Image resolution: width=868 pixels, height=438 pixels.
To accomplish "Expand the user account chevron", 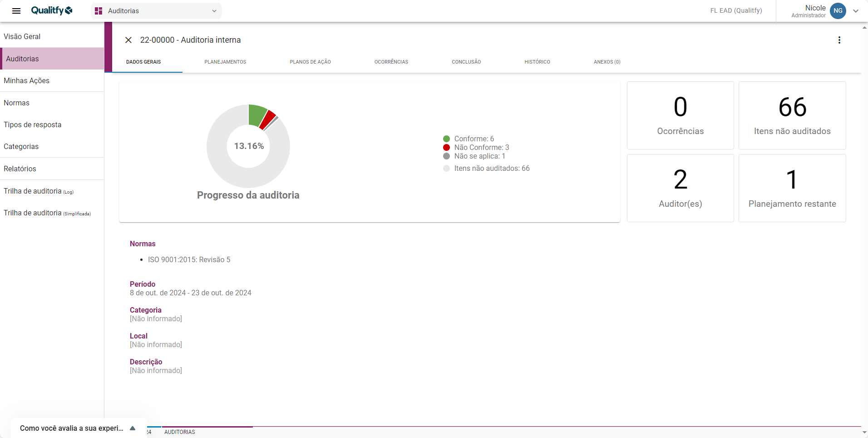I will [856, 11].
